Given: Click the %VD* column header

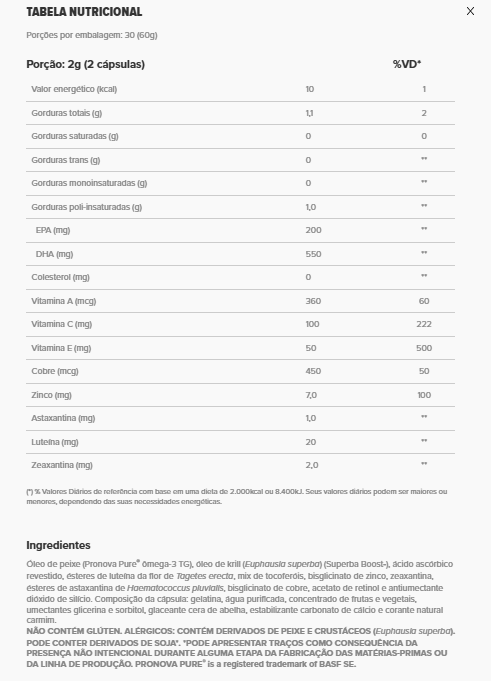Looking at the screenshot, I should (407, 64).
